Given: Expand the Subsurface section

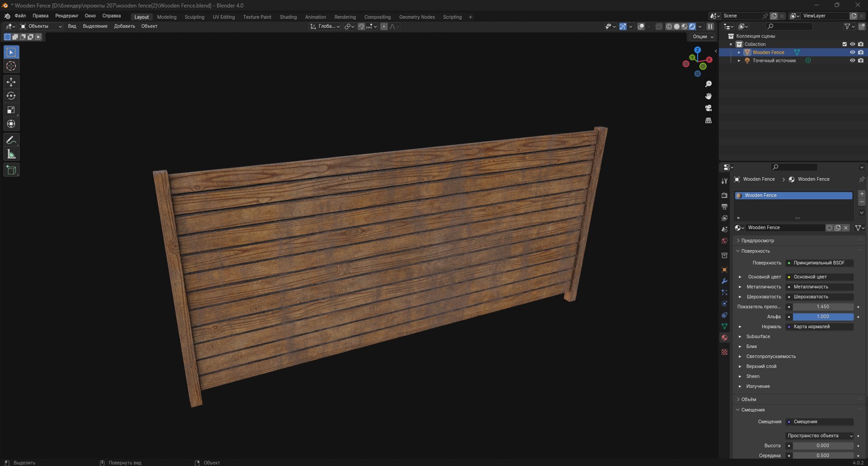Looking at the screenshot, I should click(758, 336).
